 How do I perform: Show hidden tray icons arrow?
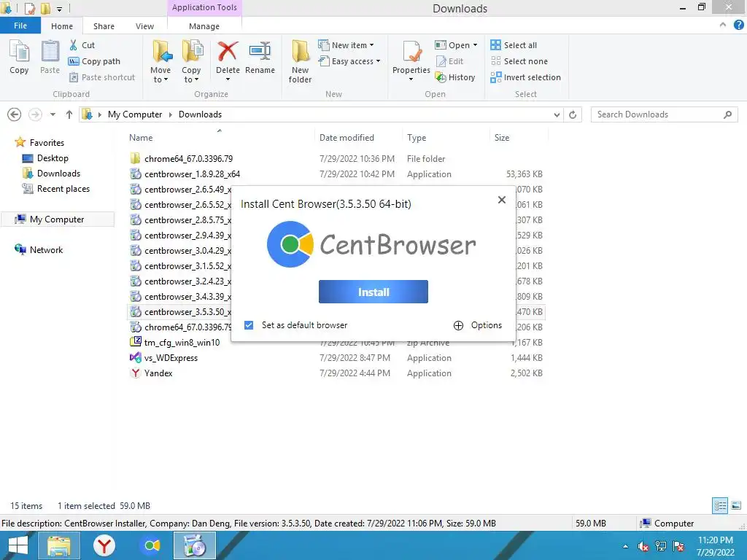pyautogui.click(x=625, y=547)
